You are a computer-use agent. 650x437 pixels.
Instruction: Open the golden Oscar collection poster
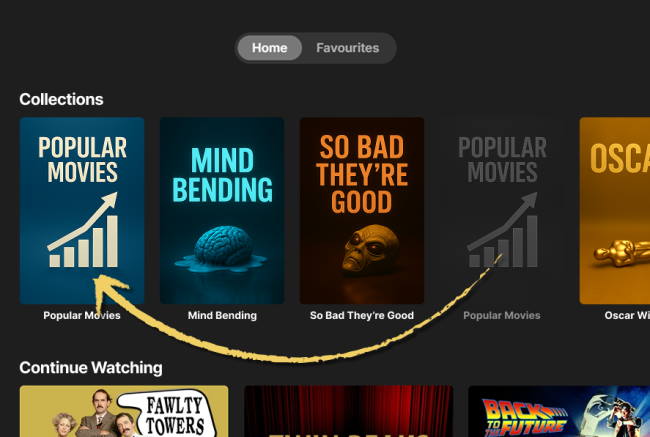pyautogui.click(x=615, y=211)
